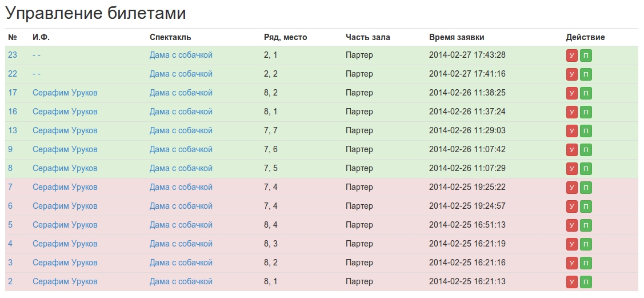The image size is (644, 298).
Task: Click red У button for ticket 8
Action: pyautogui.click(x=571, y=169)
